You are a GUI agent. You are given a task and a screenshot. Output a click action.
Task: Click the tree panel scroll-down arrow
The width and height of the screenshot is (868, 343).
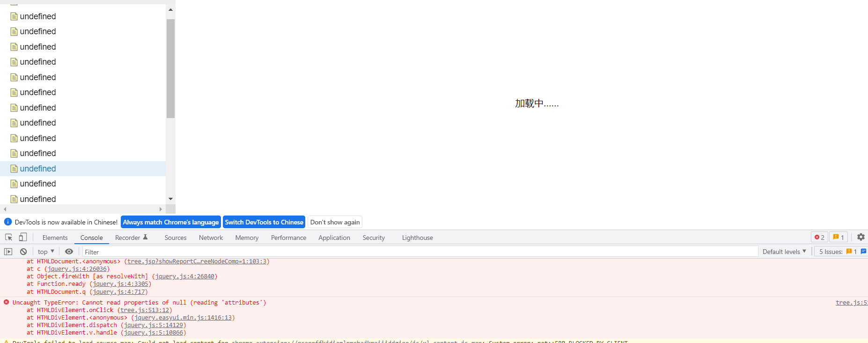tap(170, 199)
